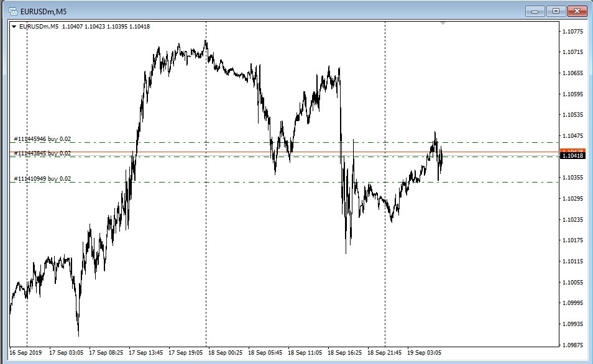Click the highest candlestick peak on the chart
This screenshot has height=364, width=593.
206,40
